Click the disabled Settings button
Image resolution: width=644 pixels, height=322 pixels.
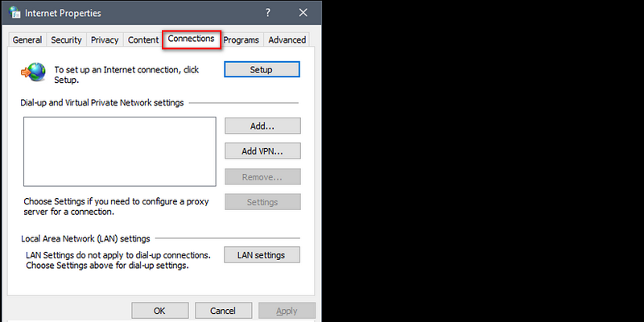pyautogui.click(x=262, y=202)
